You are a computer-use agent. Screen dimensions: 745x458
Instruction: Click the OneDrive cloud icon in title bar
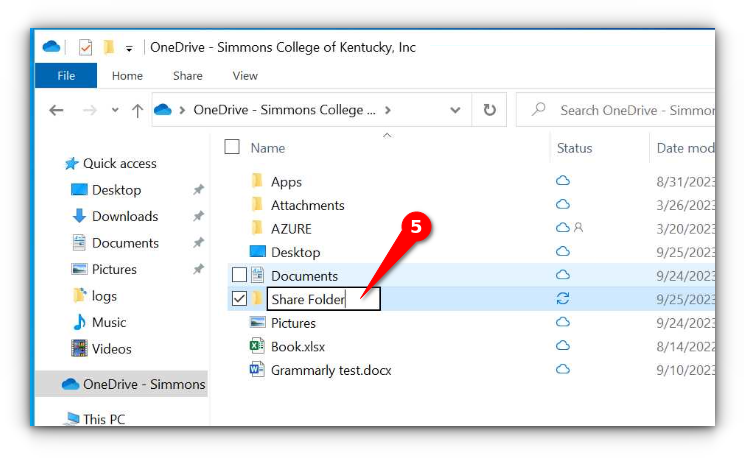[51, 47]
